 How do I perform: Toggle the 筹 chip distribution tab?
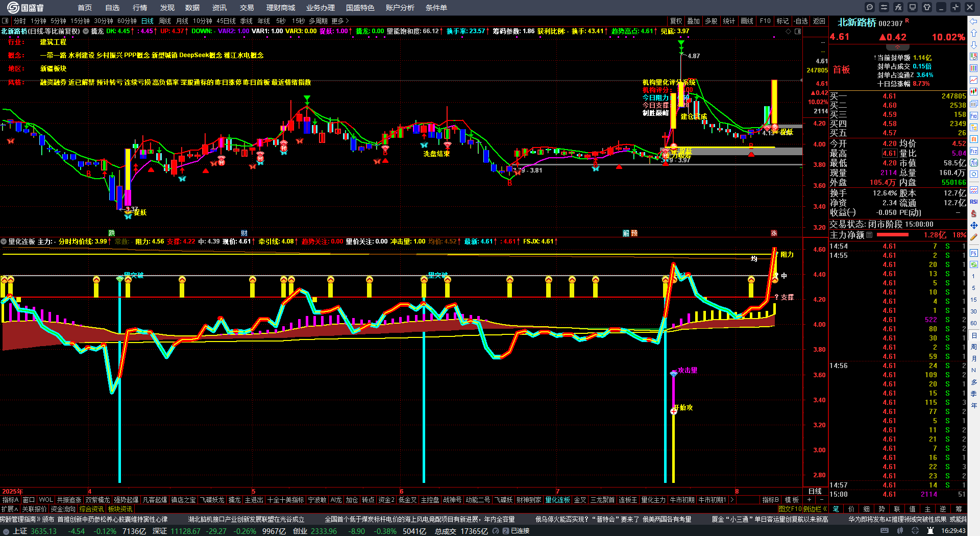(x=959, y=508)
